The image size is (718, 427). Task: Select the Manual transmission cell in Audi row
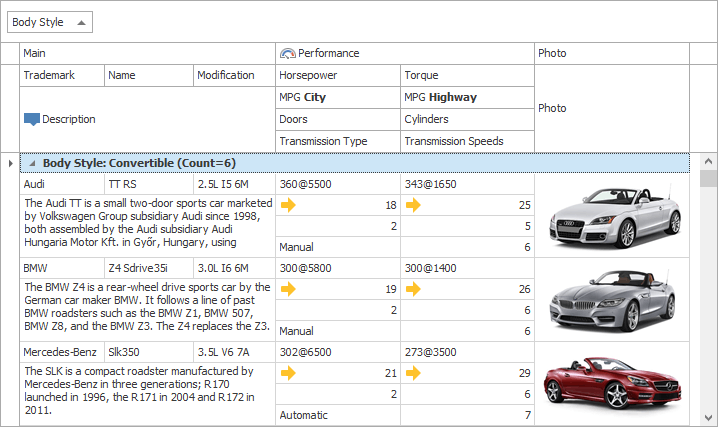[338, 247]
